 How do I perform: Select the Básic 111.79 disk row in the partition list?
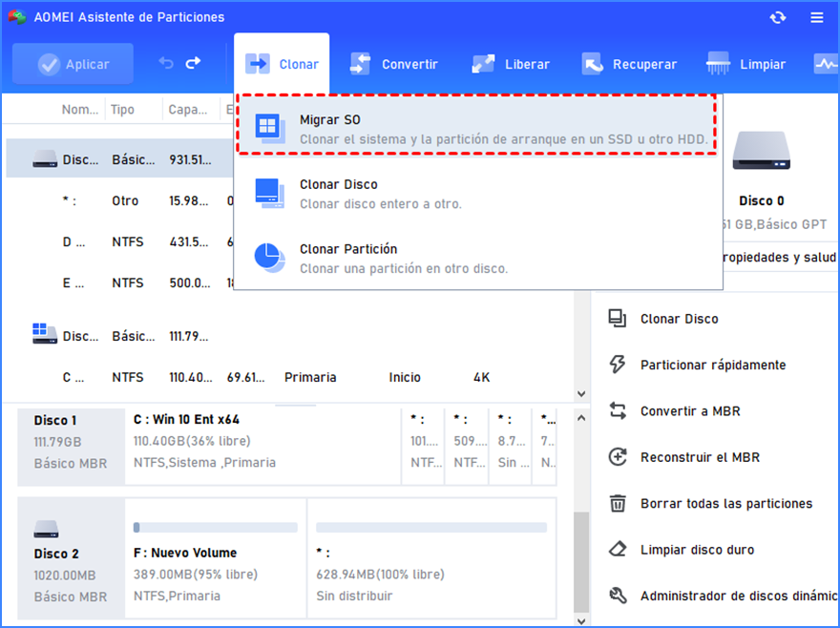click(289, 336)
